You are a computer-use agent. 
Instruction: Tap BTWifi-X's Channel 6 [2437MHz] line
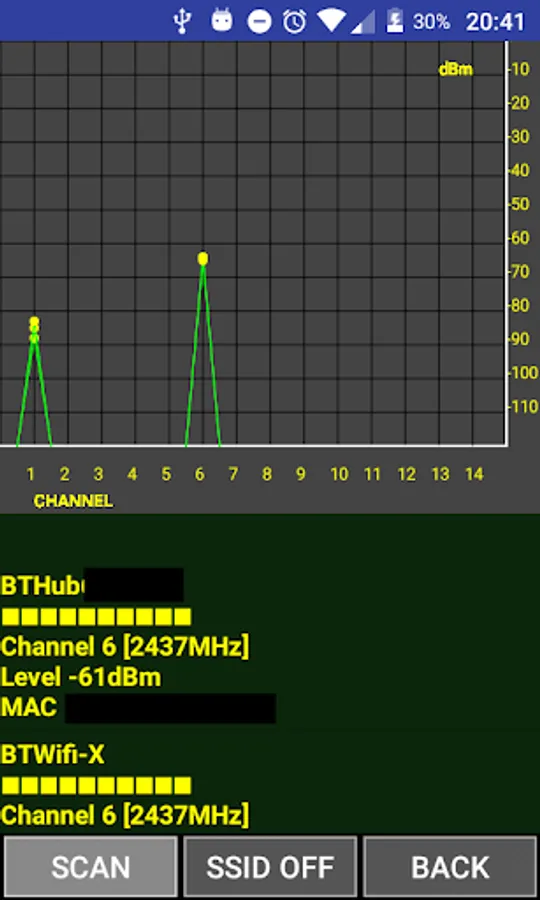click(125, 815)
